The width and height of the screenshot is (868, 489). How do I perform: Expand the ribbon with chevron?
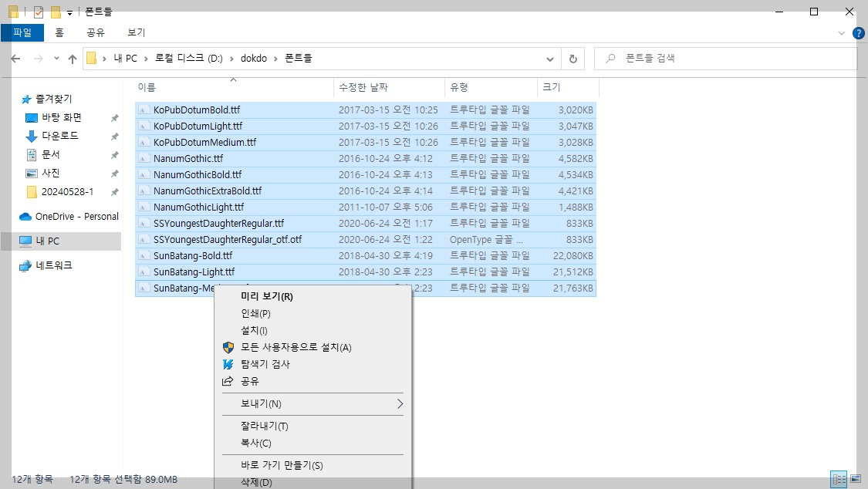[842, 33]
